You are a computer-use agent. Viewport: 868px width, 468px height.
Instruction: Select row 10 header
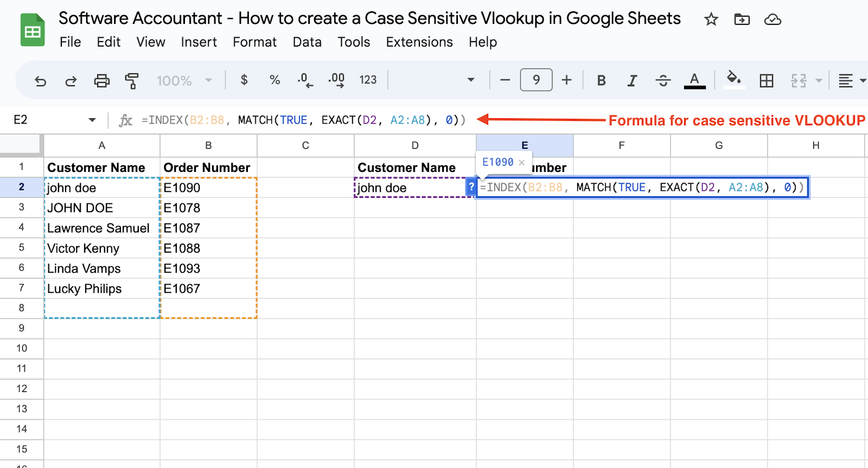click(x=22, y=349)
